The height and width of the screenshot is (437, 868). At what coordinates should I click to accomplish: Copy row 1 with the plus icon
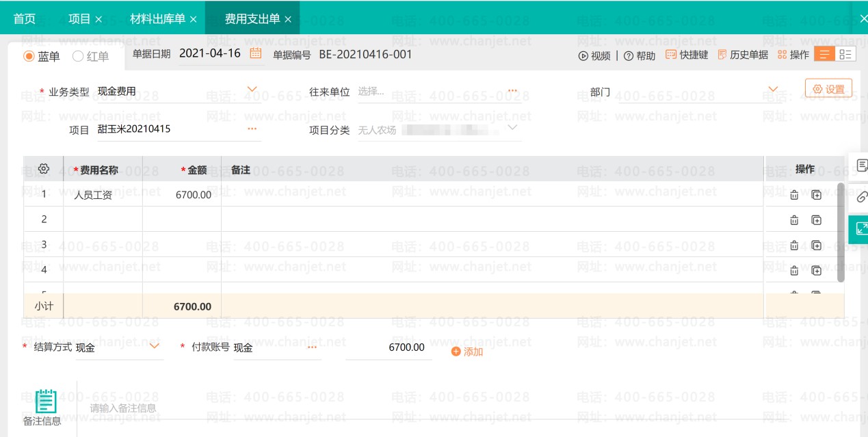816,195
